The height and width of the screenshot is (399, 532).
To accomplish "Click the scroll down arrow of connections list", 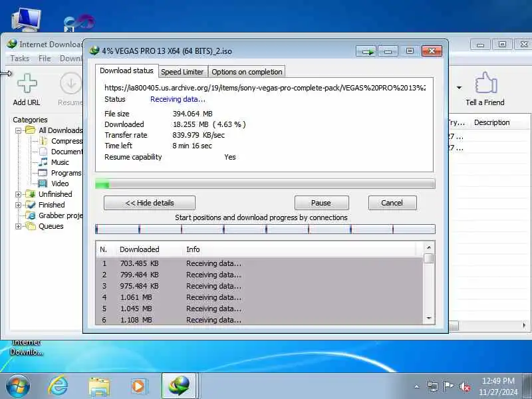I will coord(429,319).
